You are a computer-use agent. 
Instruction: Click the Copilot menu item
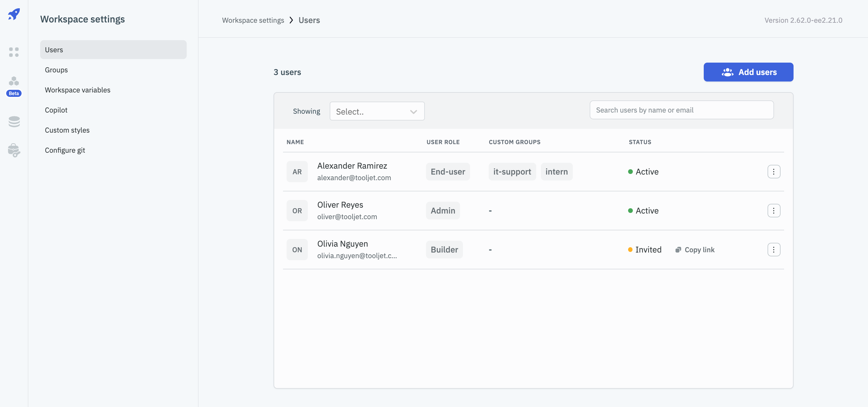56,110
